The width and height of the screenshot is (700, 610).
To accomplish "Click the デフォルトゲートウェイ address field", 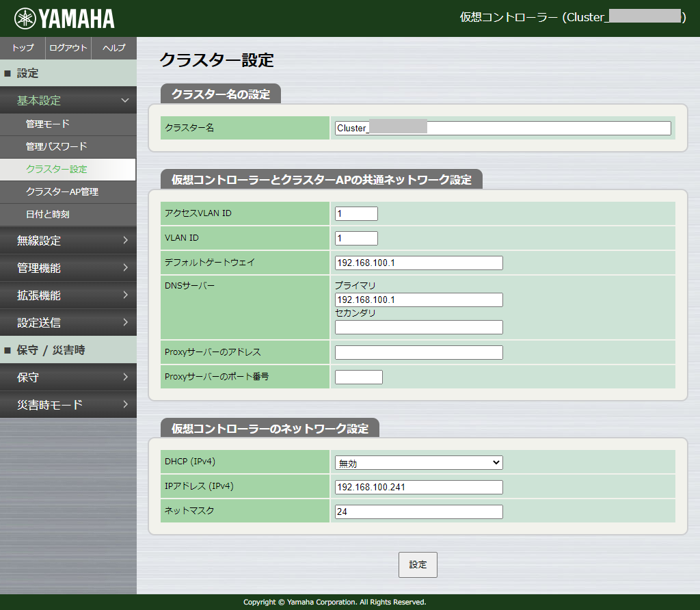I will pyautogui.click(x=418, y=263).
